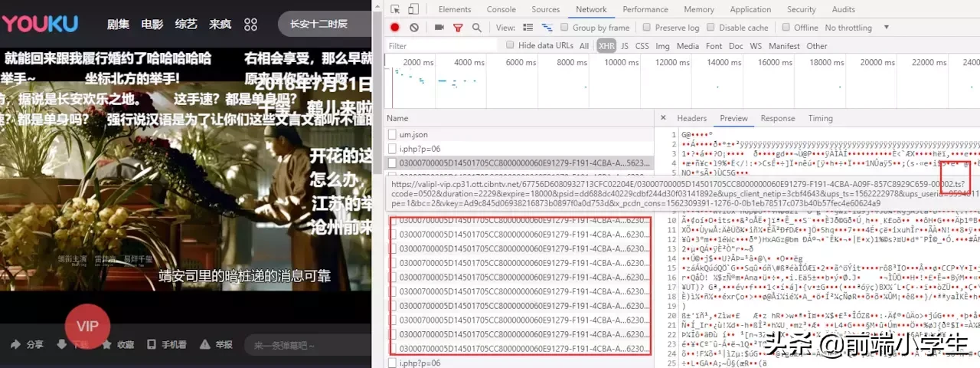The width and height of the screenshot is (980, 368).
Task: Show the Headers tab of the request
Action: tap(692, 118)
